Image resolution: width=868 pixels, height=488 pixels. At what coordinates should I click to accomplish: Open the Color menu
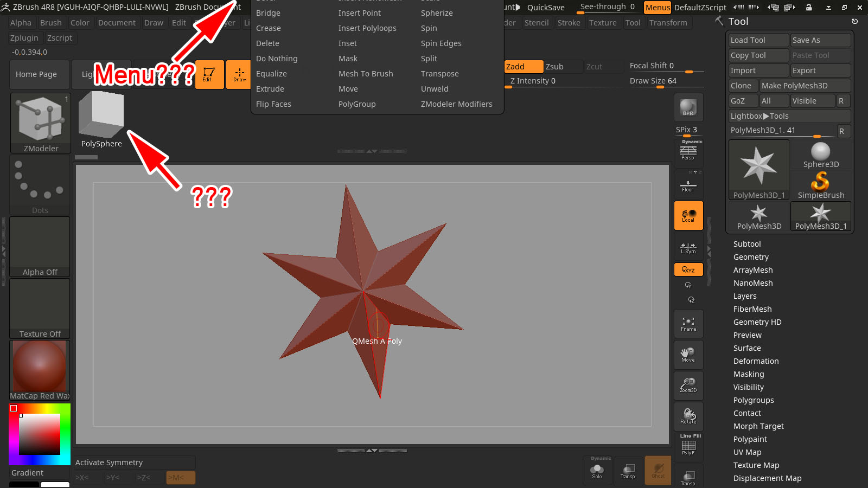(x=80, y=23)
